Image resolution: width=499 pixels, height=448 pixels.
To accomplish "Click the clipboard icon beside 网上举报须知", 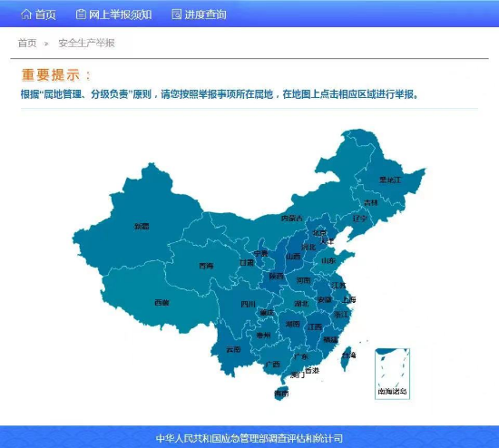I will click(81, 15).
